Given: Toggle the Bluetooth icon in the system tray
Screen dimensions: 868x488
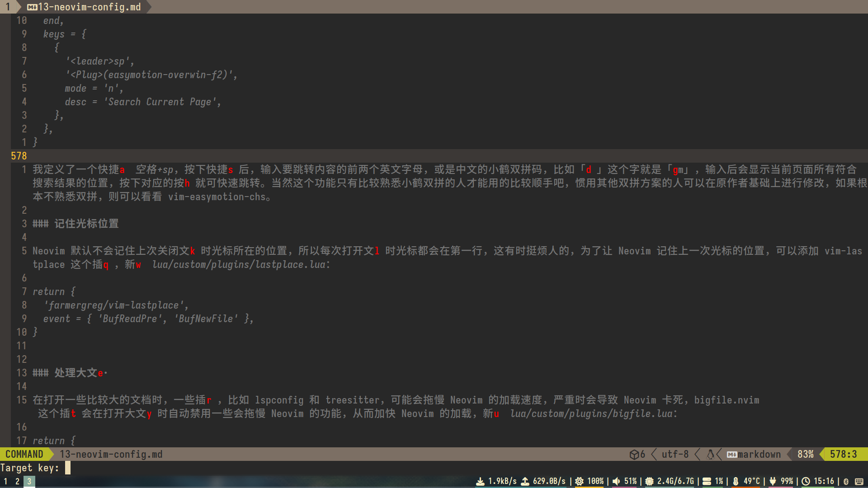Looking at the screenshot, I should pos(846,482).
